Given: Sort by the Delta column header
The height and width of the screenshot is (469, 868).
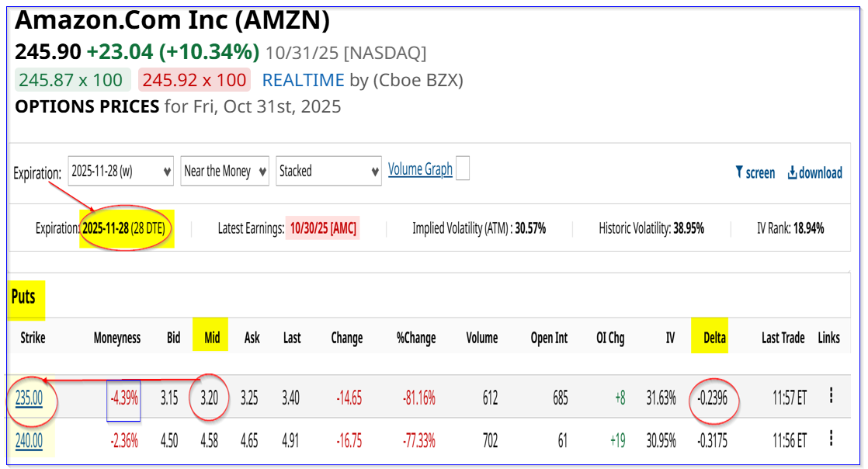Looking at the screenshot, I should pyautogui.click(x=710, y=338).
